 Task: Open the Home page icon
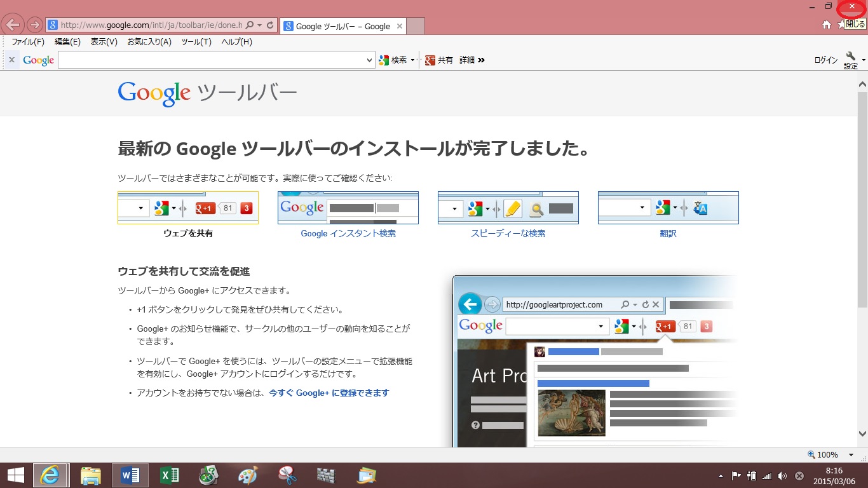(827, 25)
